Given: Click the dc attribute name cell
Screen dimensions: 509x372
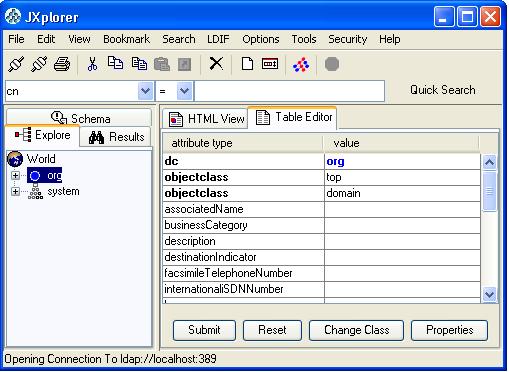Looking at the screenshot, I should pos(243,161).
